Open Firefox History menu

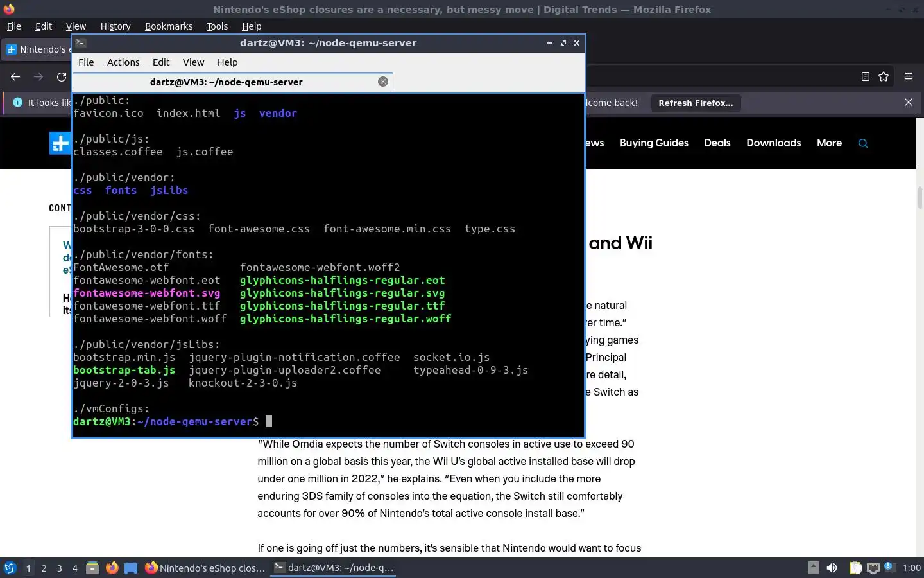click(116, 26)
